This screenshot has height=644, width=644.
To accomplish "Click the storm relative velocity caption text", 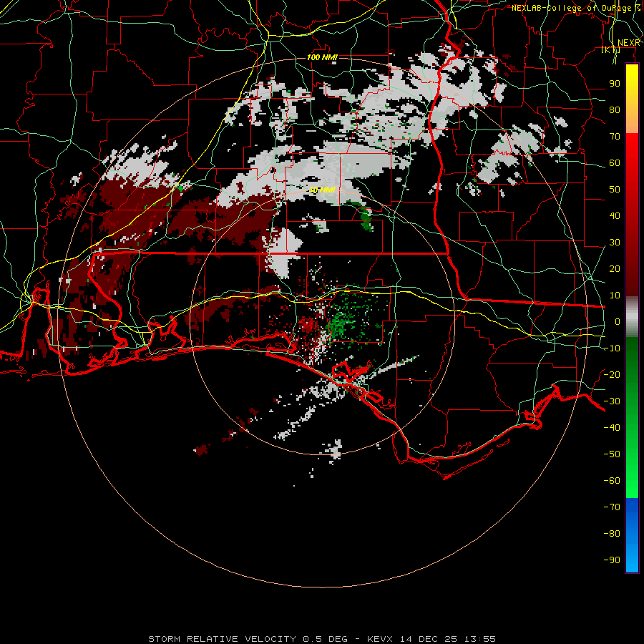I will (x=322, y=639).
